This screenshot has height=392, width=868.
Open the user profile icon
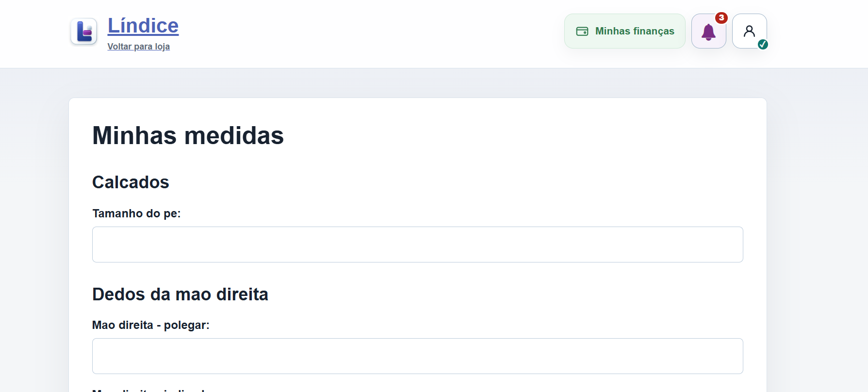(750, 31)
